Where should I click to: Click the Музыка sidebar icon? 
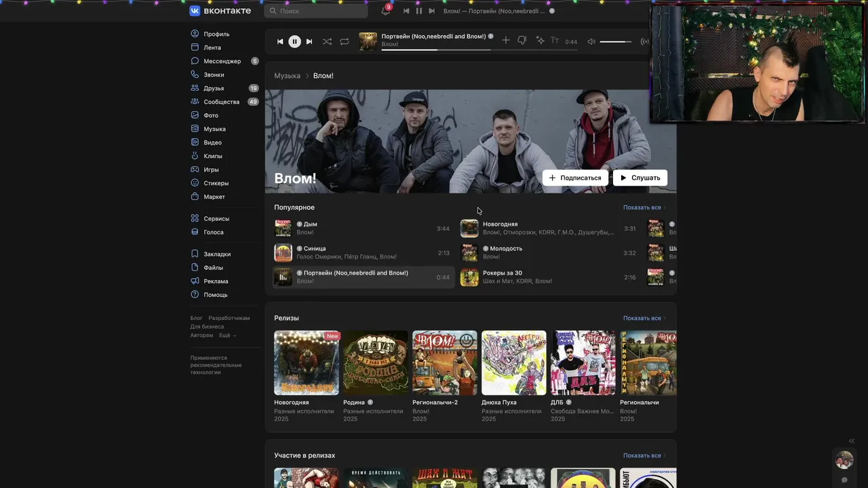[195, 129]
